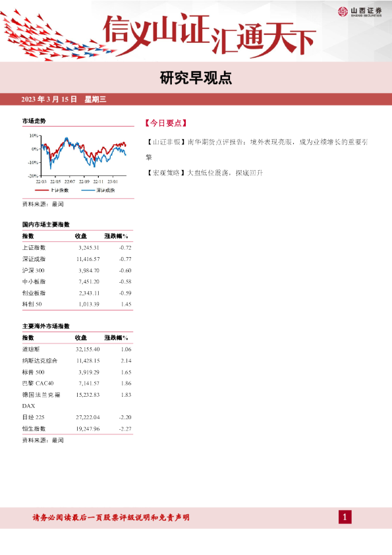Click the 涨跌幅% header of domestic table
The height and width of the screenshot is (555, 392).
[116, 236]
